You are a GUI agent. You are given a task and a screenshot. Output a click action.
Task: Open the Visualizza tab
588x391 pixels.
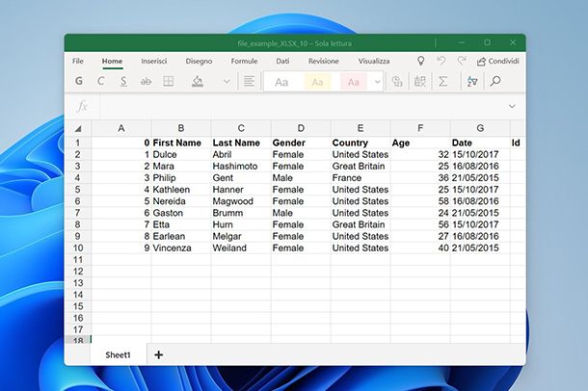pyautogui.click(x=374, y=61)
